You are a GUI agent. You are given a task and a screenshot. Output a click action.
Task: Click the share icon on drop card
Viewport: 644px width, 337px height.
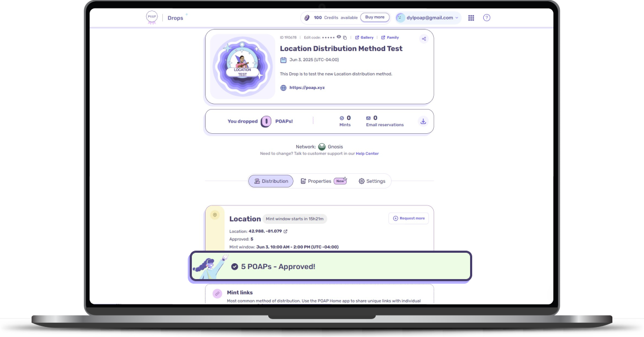coord(424,39)
